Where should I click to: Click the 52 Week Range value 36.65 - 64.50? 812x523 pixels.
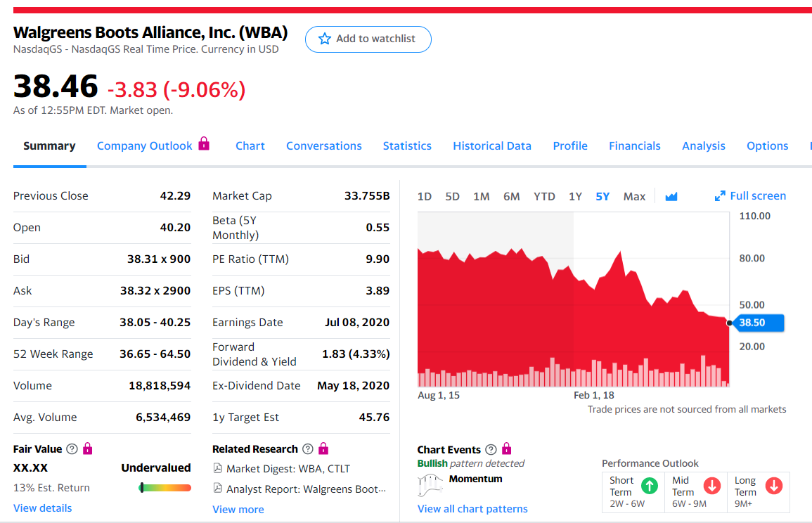click(155, 354)
